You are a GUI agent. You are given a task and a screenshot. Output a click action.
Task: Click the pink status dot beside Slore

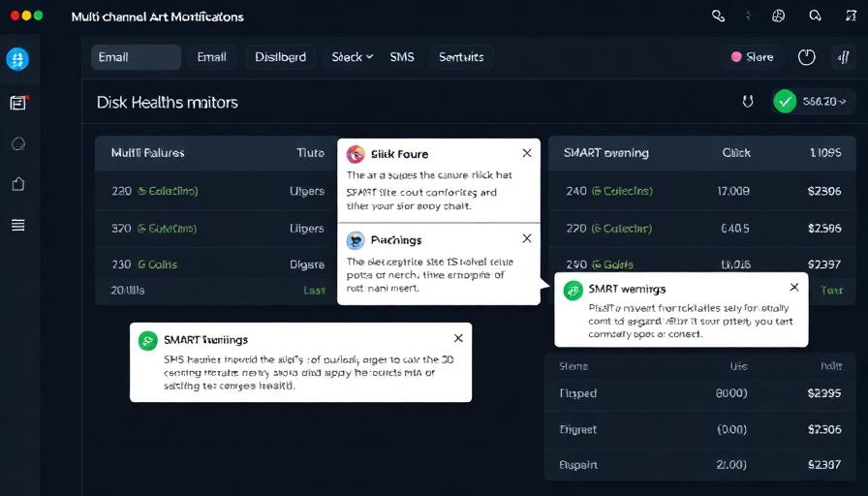tap(736, 56)
